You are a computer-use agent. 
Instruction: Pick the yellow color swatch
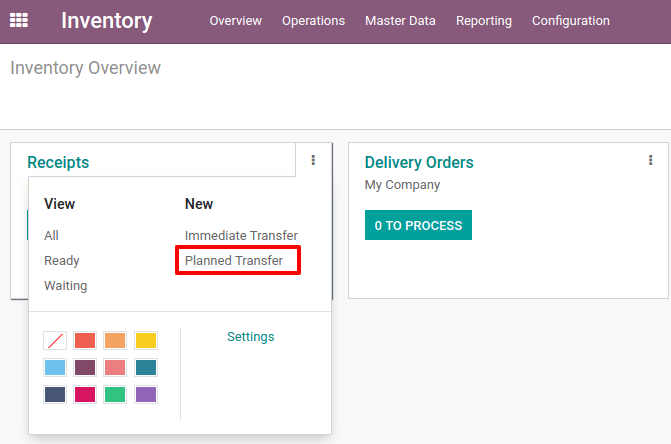coord(146,340)
